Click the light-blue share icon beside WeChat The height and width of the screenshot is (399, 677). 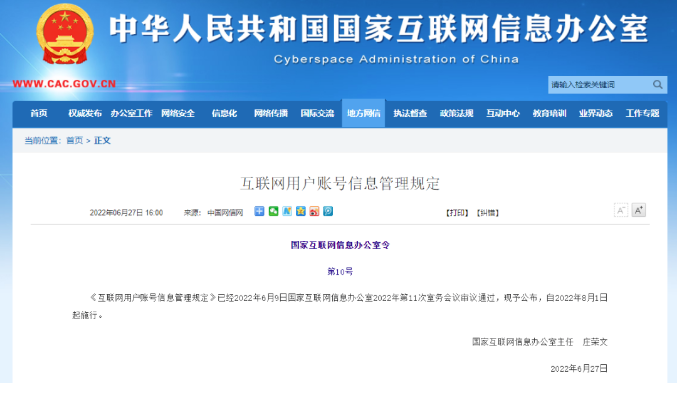point(287,211)
